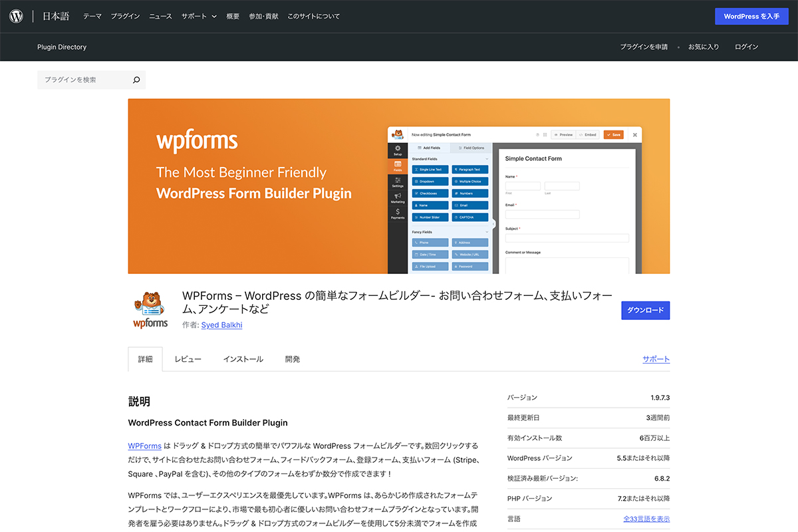Click the search magnifier icon
Screen dimensions: 798x532
pyautogui.click(x=136, y=80)
